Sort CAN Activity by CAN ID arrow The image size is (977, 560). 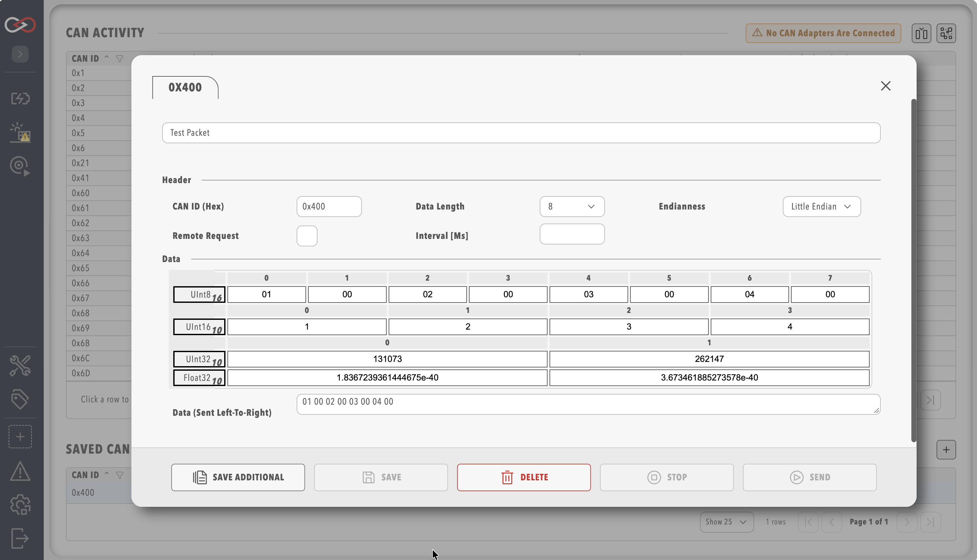click(x=106, y=58)
